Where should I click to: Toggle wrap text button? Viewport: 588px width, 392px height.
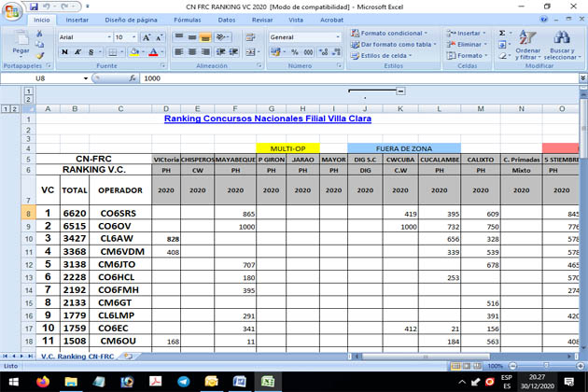point(250,36)
